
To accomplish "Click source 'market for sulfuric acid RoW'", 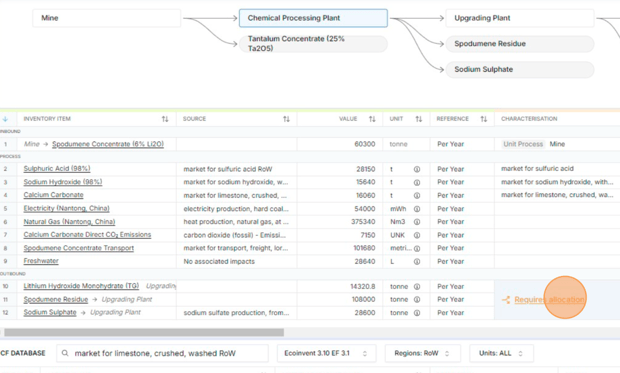I will tap(228, 169).
